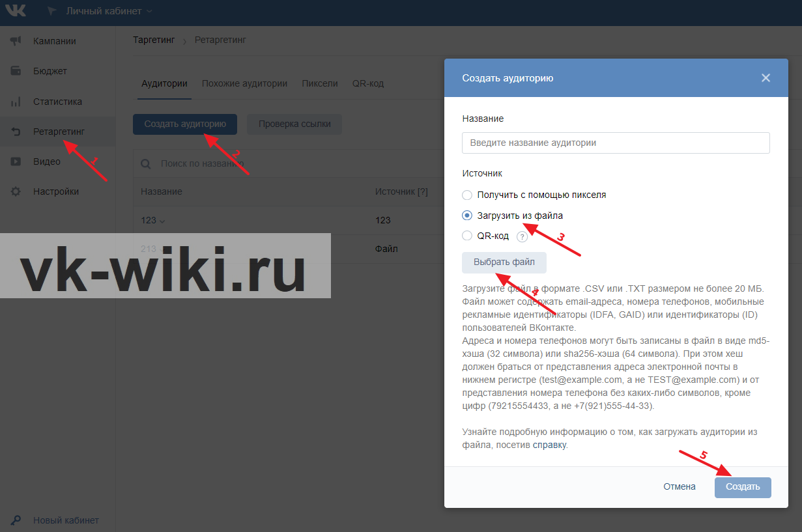Switch to the Пиксели tab
The height and width of the screenshot is (532, 802).
pos(319,83)
